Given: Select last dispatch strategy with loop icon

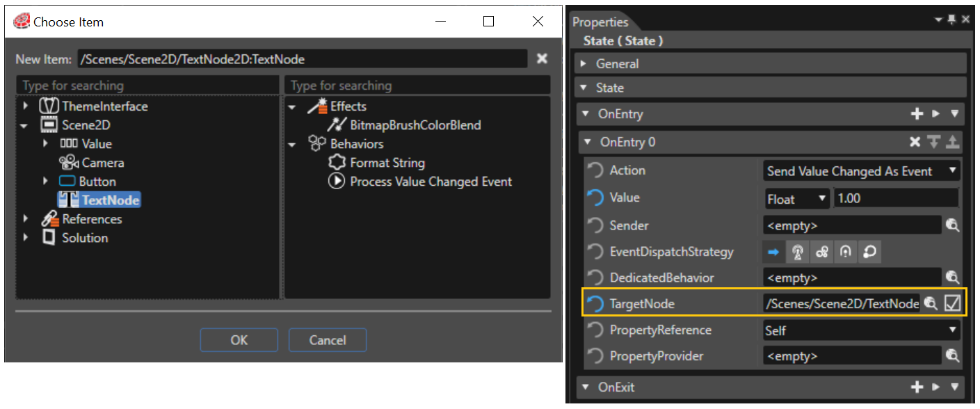Looking at the screenshot, I should point(869,252).
